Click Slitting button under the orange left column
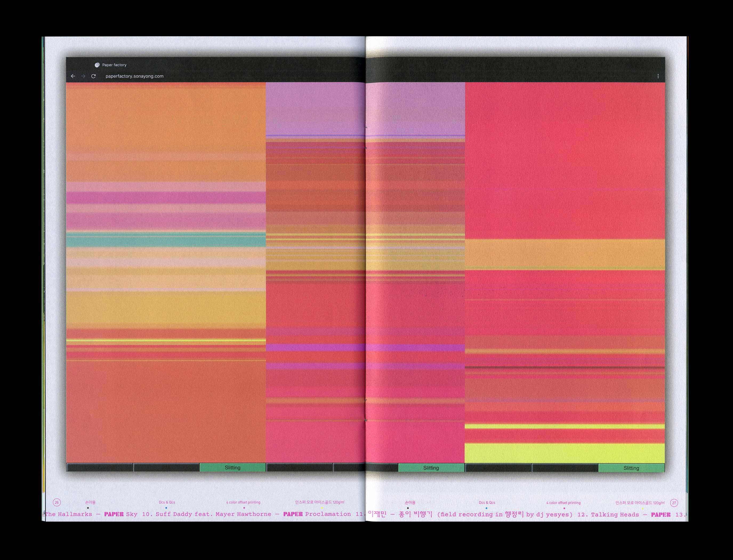This screenshot has width=733, height=560. [232, 468]
